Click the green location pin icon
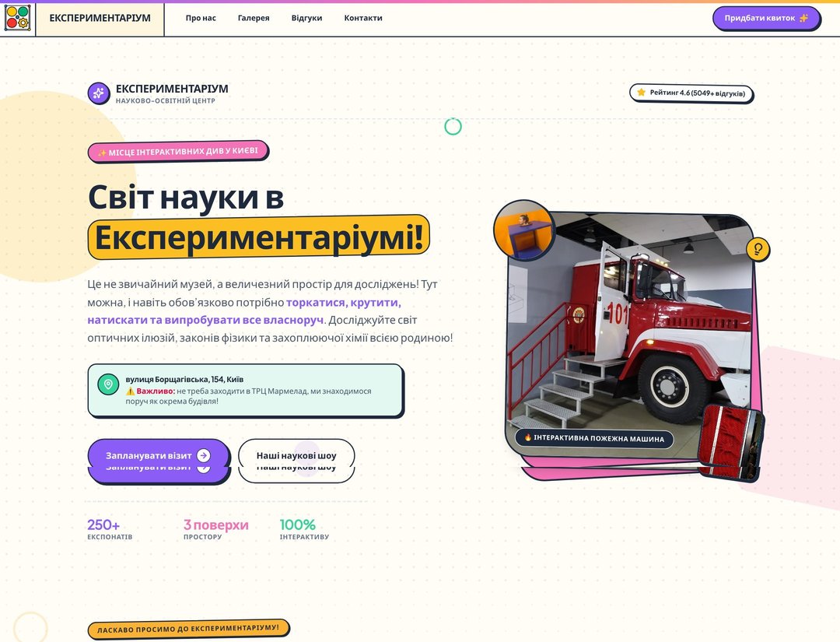This screenshot has width=840, height=642. (108, 384)
